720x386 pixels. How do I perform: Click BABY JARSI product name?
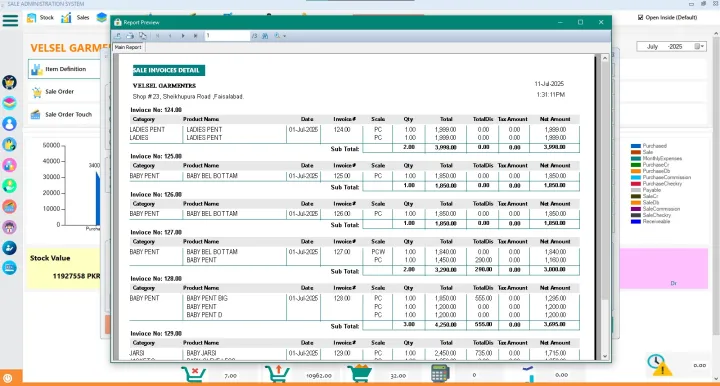tap(201, 353)
